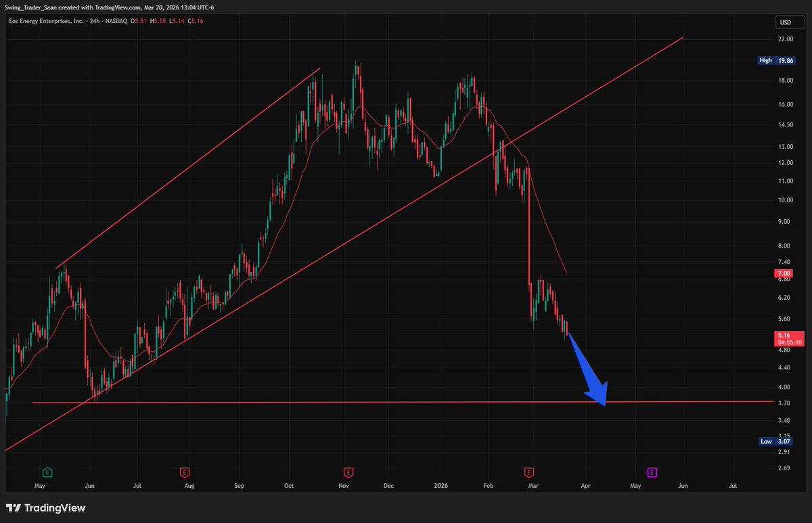The image size is (812, 523).
Task: Click the Swing_Trader_Saan attribution text
Action: click(32, 7)
